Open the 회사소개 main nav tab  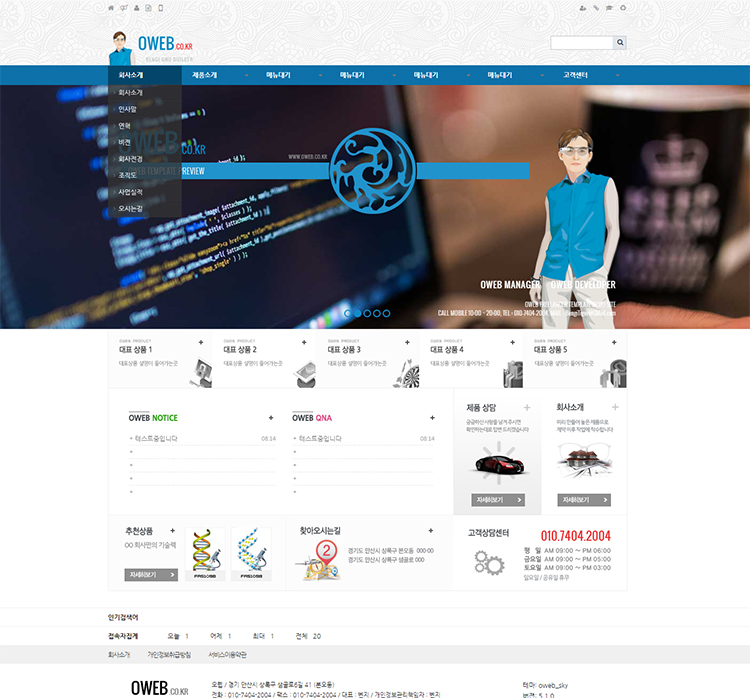pos(145,75)
